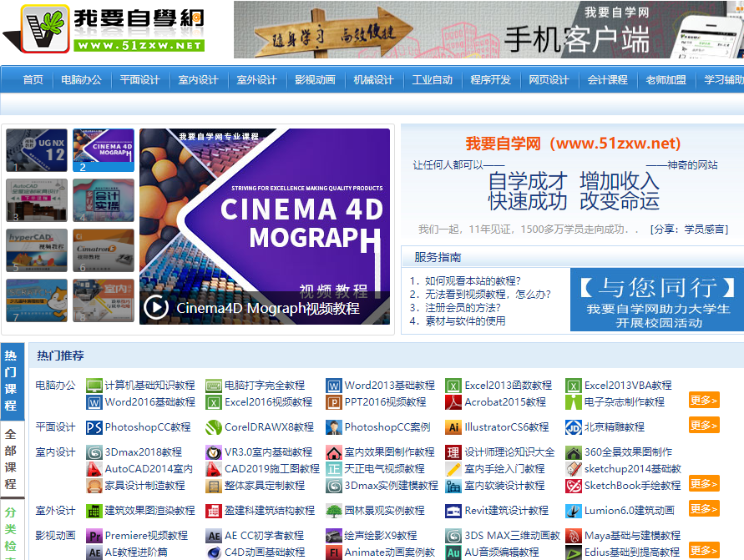Open the 学员感言 share link
This screenshot has height=560, width=744.
(x=705, y=230)
